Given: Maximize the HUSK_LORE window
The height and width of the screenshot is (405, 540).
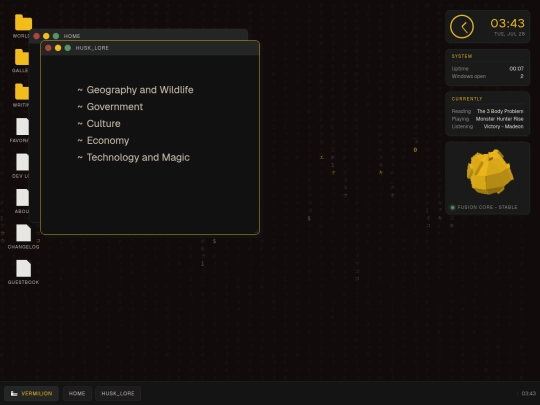Looking at the screenshot, I should pyautogui.click(x=68, y=48).
